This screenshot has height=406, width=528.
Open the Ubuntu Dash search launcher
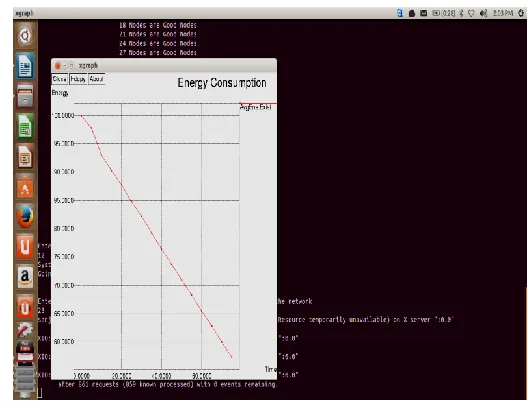[25, 36]
